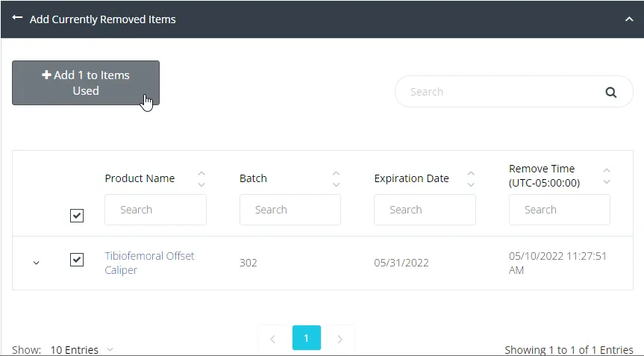This screenshot has height=356, width=644.
Task: Select page 1 in pagination
Action: click(x=307, y=338)
